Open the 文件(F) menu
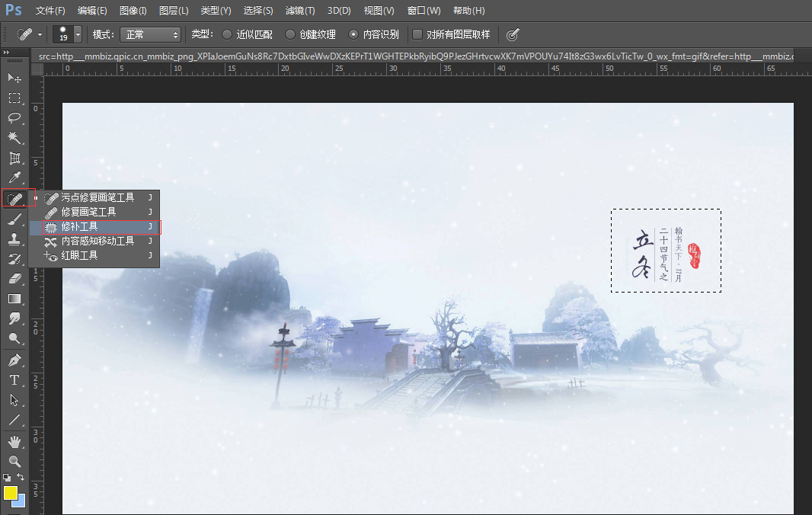This screenshot has height=515, width=812. point(50,11)
